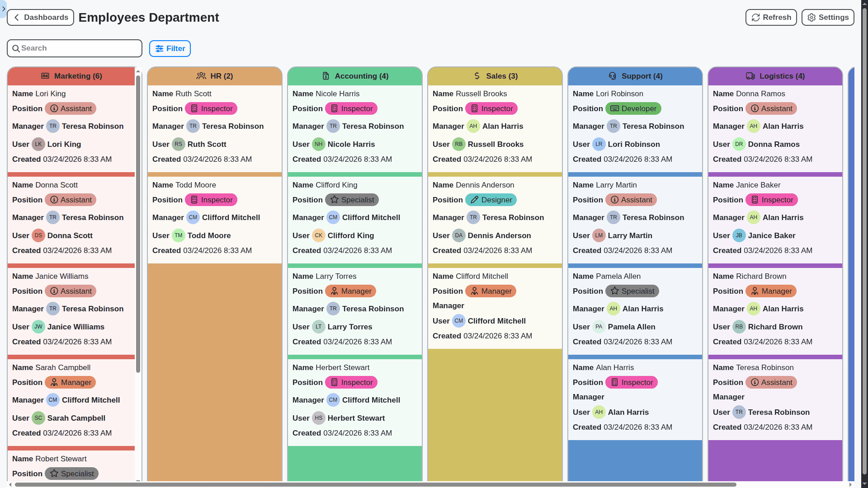This screenshot has width=868, height=488.
Task: Click the Marketing column header image icon
Action: 45,76
